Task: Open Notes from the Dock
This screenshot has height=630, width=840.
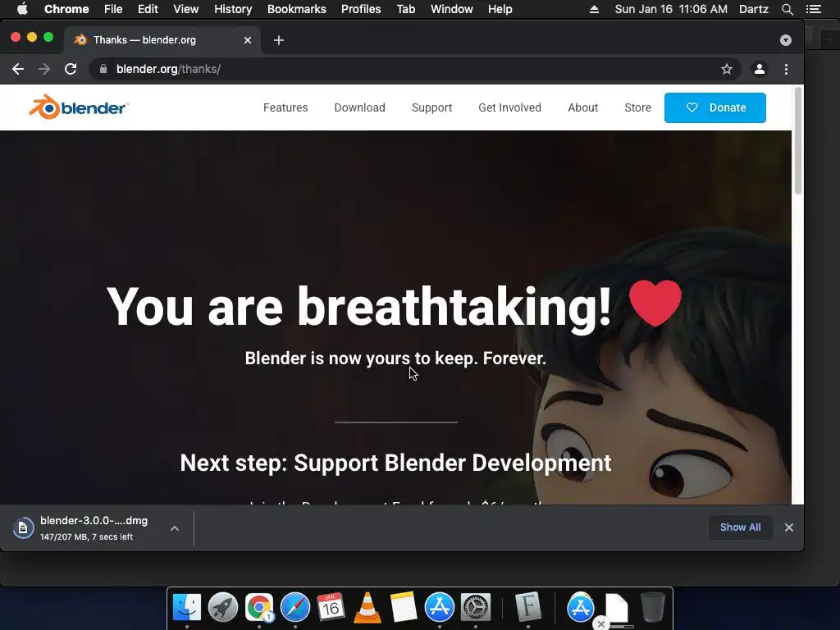Action: tap(404, 608)
